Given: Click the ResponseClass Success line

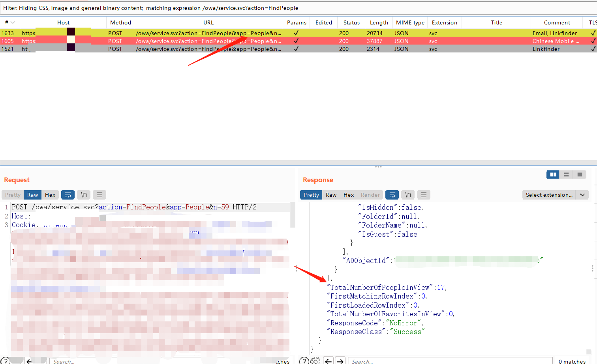Looking at the screenshot, I should 375,332.
